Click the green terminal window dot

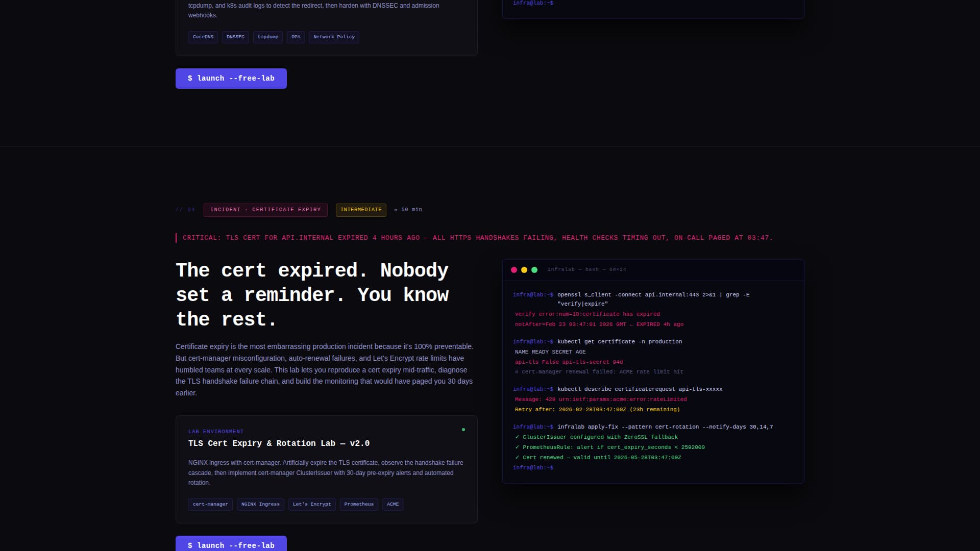point(534,270)
